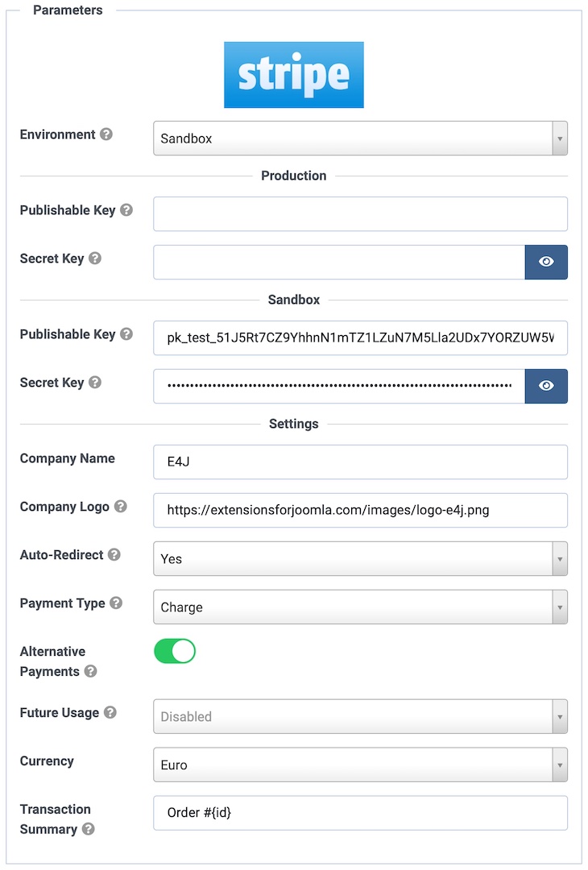The height and width of the screenshot is (870, 588).
Task: Open the Environment dropdown set to Sandbox
Action: click(x=360, y=138)
